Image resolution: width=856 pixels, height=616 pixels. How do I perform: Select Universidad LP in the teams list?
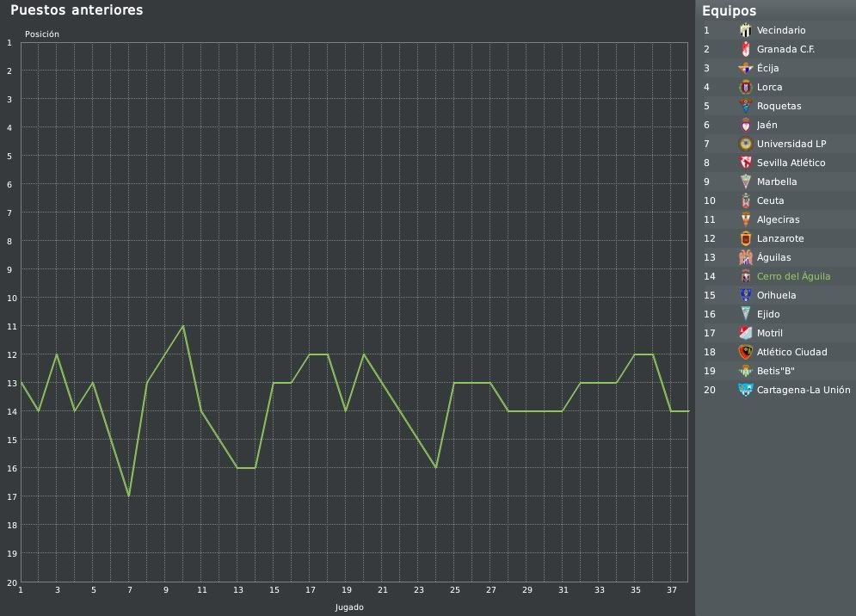(x=791, y=144)
